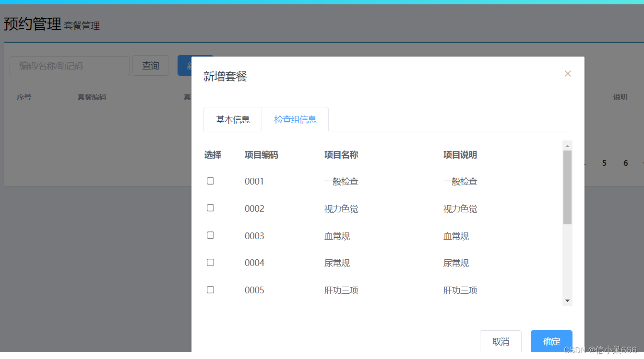Click the 查询 search button
Screen dimensions: 644x359
(150, 66)
